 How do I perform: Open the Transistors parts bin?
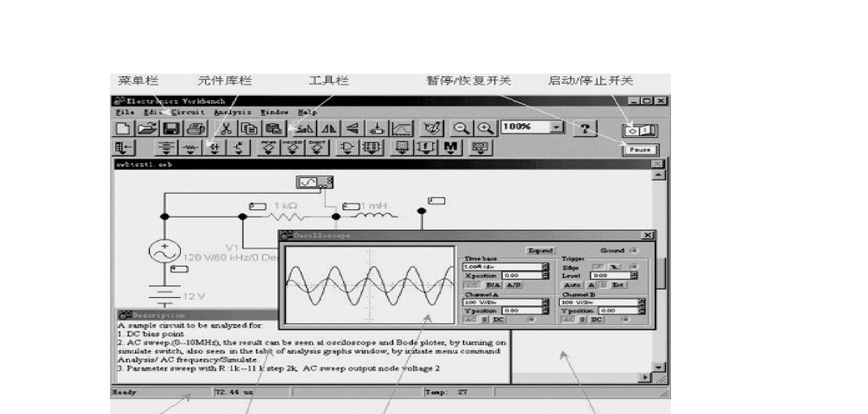tap(239, 148)
